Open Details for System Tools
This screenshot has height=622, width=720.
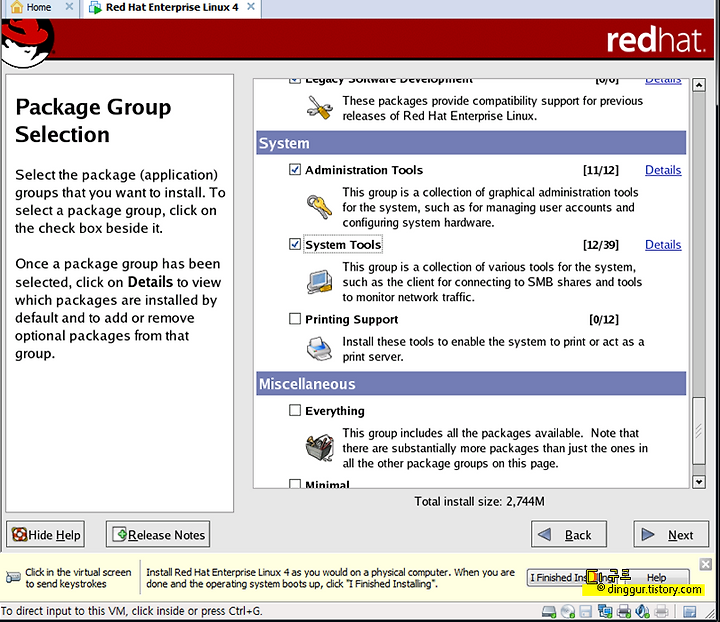[x=663, y=245]
